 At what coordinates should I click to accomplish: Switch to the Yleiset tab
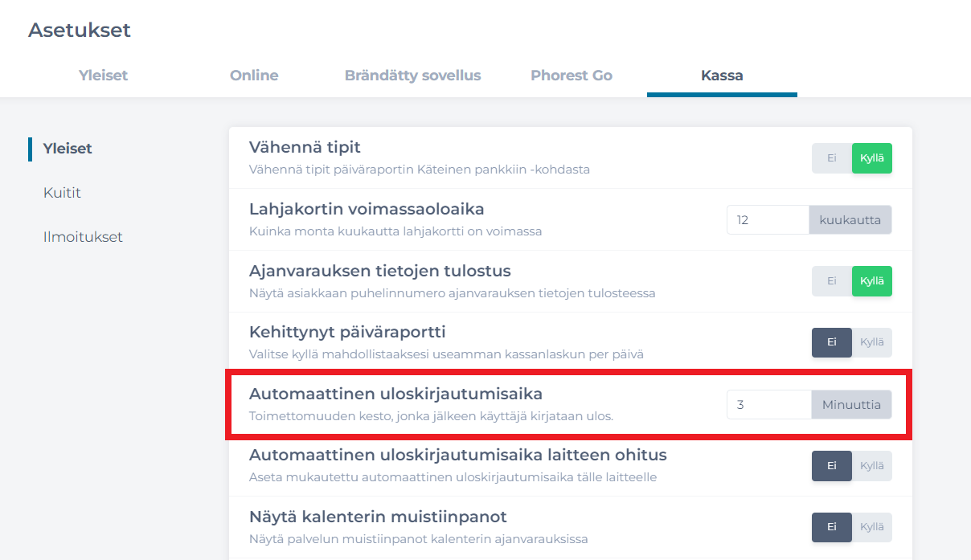[103, 75]
